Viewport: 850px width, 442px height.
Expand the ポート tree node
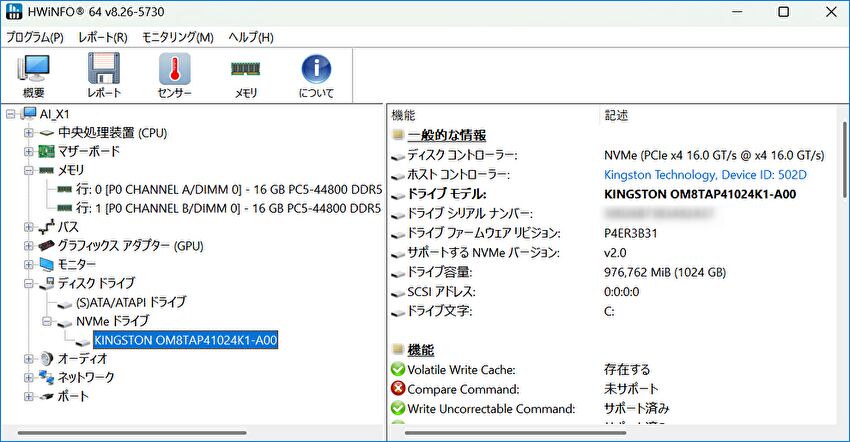[x=29, y=396]
